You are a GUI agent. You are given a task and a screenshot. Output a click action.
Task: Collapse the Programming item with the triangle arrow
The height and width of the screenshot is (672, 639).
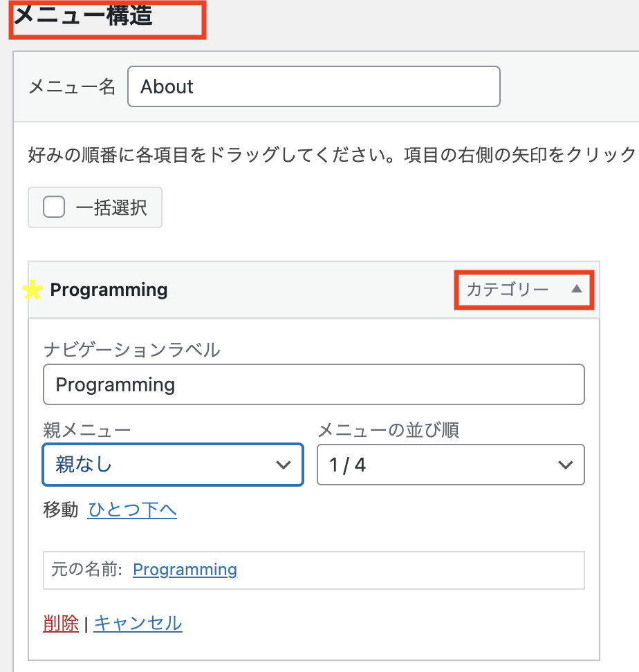(x=576, y=290)
